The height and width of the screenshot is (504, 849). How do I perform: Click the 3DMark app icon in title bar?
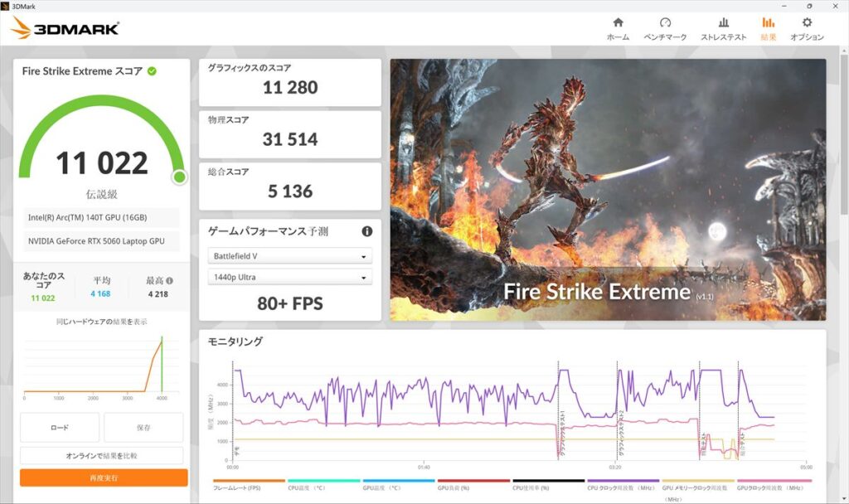pos(5,6)
